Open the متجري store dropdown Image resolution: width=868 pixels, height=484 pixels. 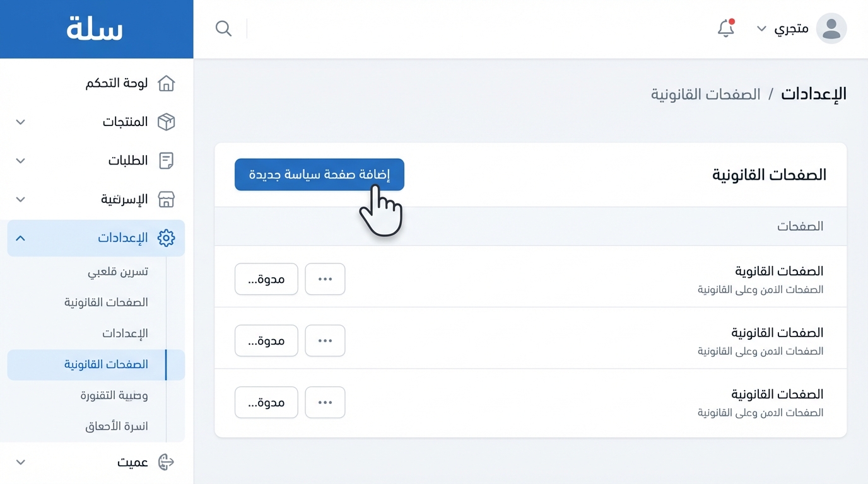(782, 28)
